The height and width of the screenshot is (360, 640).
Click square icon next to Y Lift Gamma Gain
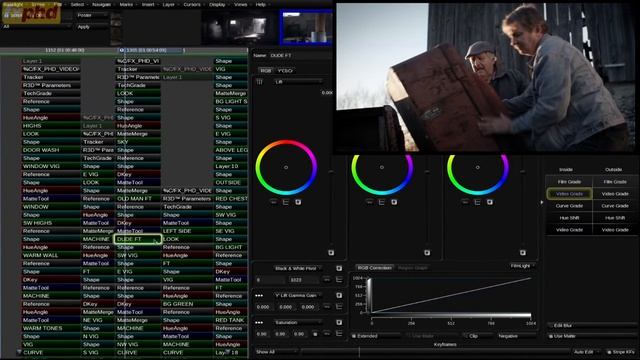pyautogui.click(x=339, y=295)
